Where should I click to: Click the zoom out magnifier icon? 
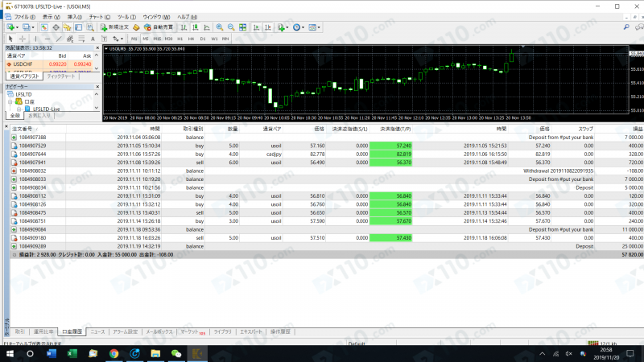230,27
